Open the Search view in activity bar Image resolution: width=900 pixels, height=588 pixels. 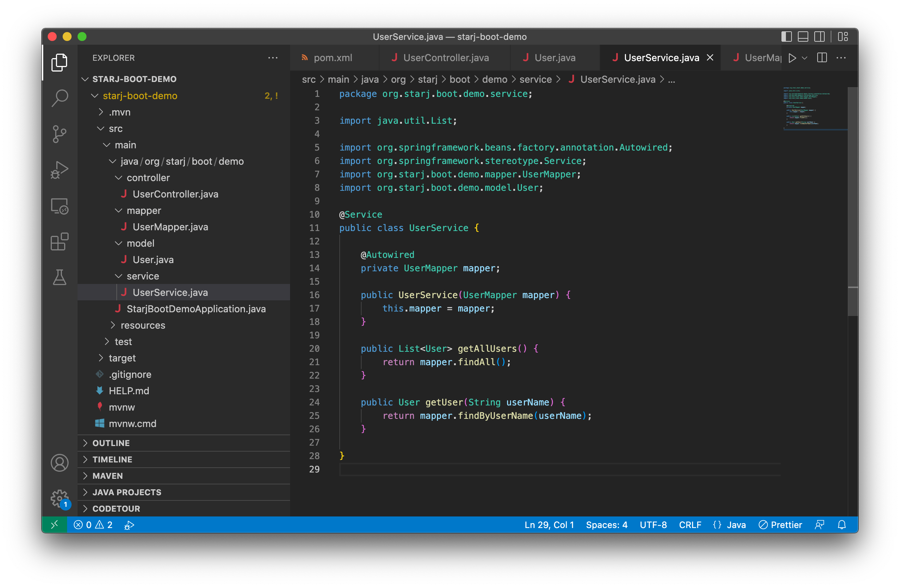click(x=59, y=98)
